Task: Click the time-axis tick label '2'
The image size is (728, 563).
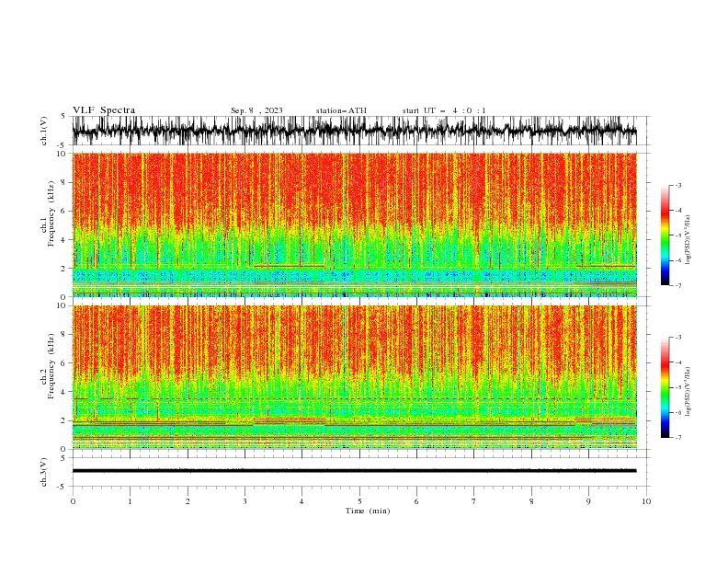Action: pyautogui.click(x=188, y=501)
